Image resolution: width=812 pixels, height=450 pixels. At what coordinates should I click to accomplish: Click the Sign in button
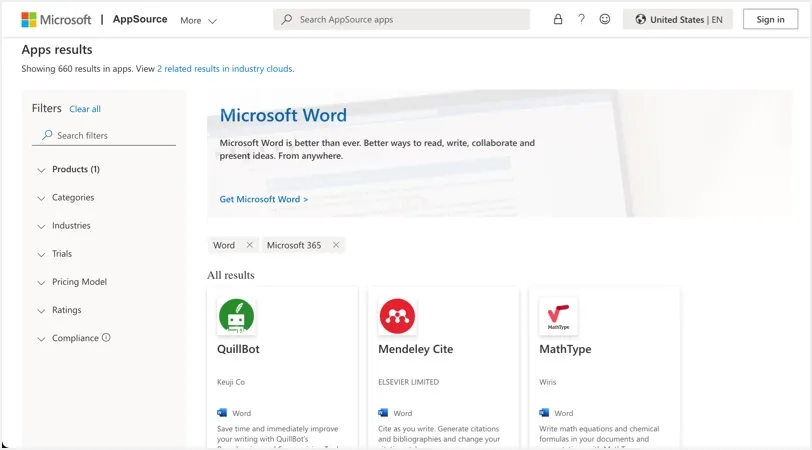770,20
